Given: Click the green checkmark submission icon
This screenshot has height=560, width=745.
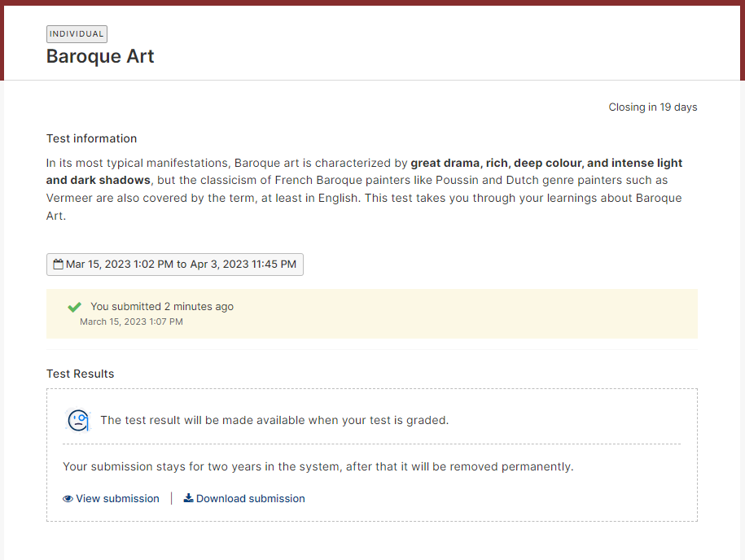Looking at the screenshot, I should [x=75, y=307].
